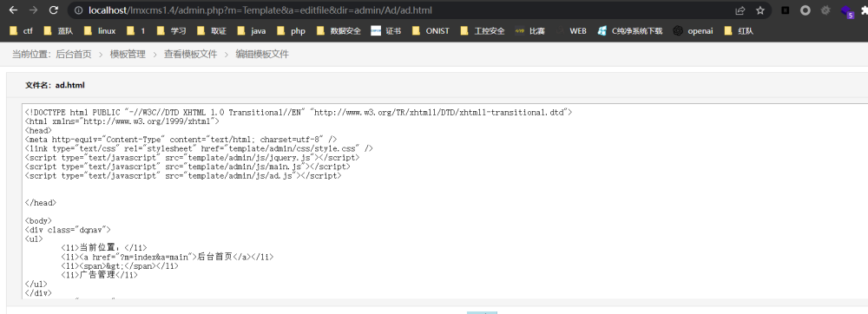Click the 后台首页 anchor code line
Viewport: 868px width, 314px height.
click(x=168, y=257)
